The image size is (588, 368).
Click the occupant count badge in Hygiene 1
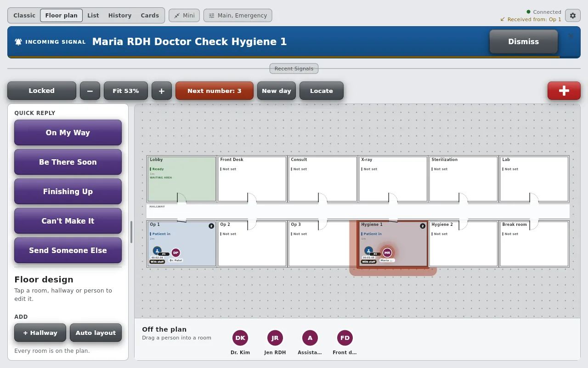(423, 226)
